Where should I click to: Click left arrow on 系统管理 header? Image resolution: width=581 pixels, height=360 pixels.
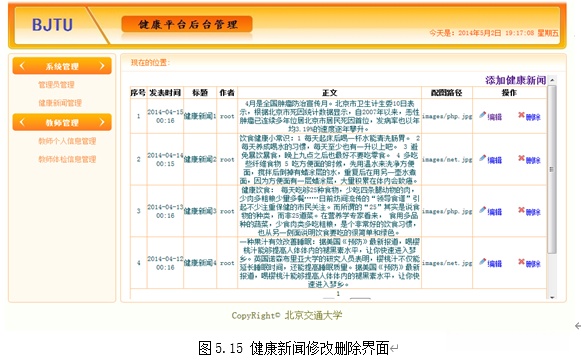[21, 66]
